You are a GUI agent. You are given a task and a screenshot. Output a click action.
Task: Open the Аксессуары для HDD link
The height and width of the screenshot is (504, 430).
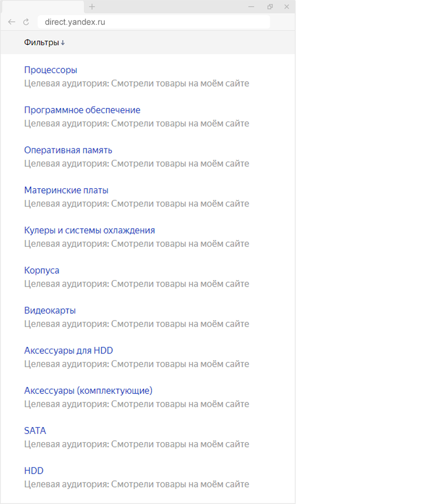[68, 350]
